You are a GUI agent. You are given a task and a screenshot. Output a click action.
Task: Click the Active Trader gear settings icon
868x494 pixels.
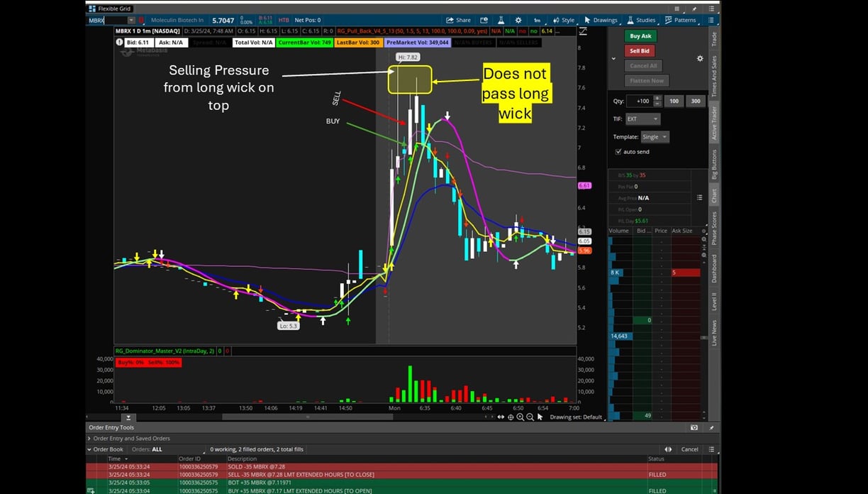coord(700,58)
